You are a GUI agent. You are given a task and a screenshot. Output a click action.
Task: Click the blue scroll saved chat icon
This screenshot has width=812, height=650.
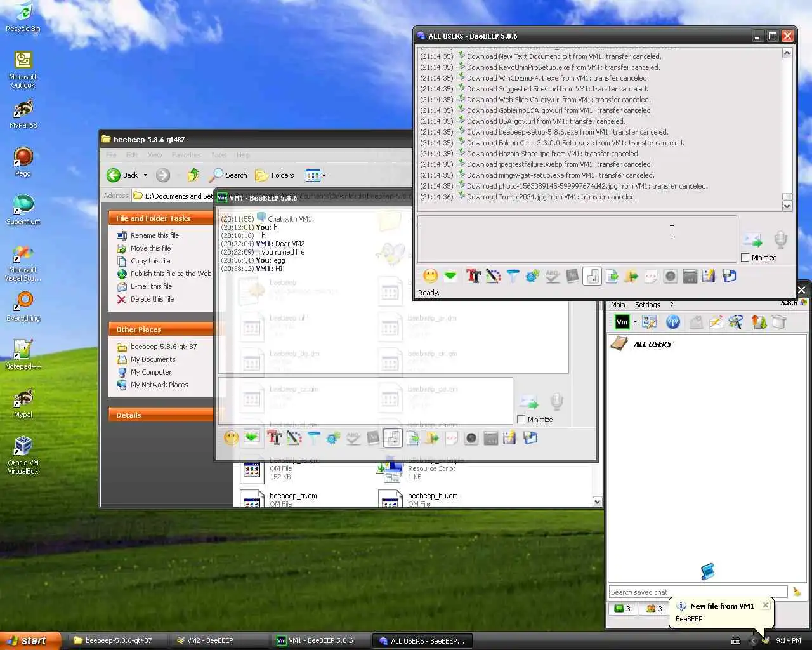[708, 571]
